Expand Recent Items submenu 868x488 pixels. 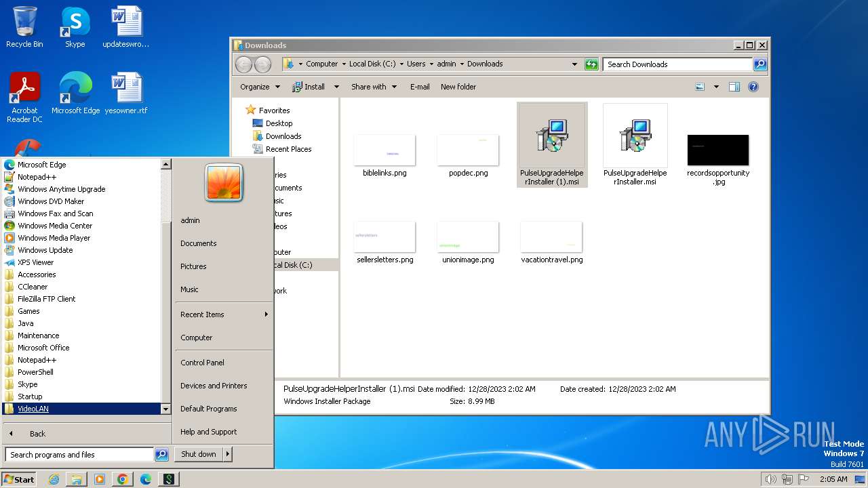[224, 314]
